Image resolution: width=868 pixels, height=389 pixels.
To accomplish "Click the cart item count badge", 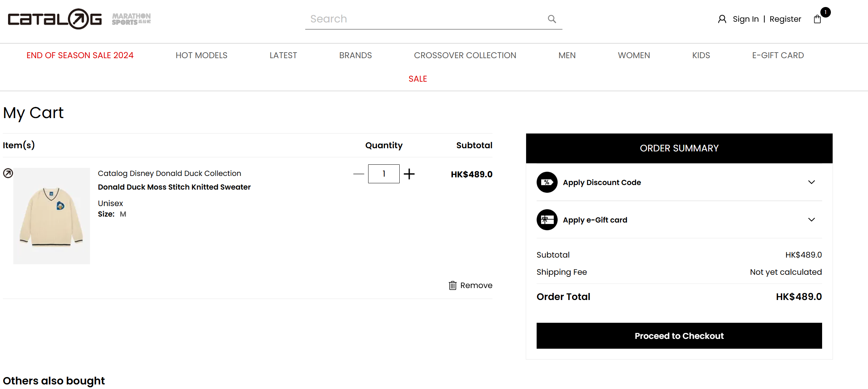I will click(x=825, y=12).
